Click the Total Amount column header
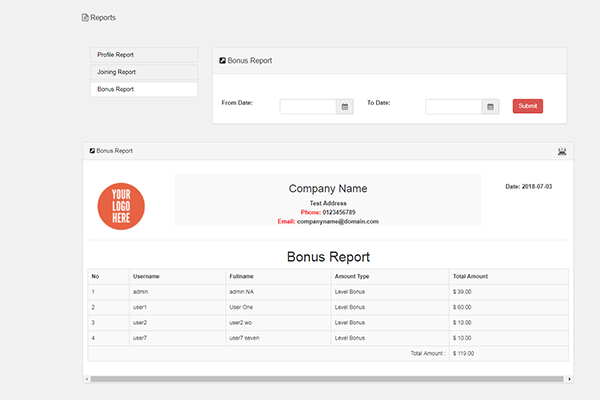Viewport: 600px width, 400px height. (470, 276)
